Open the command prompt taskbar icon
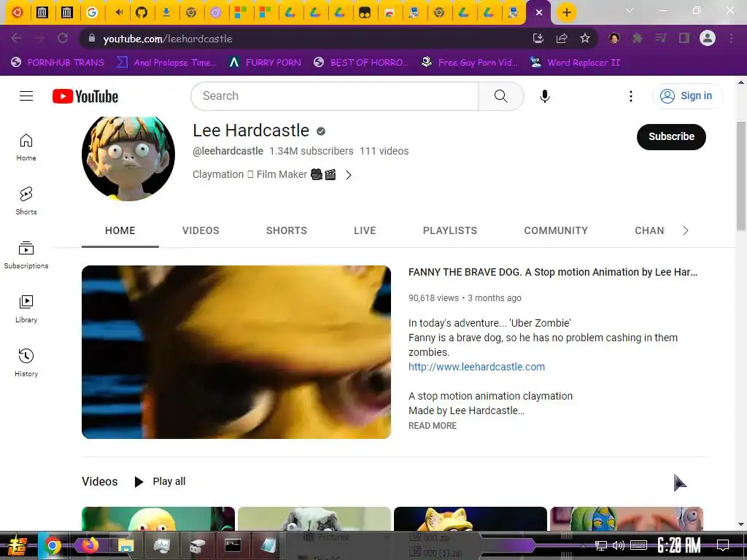 click(233, 545)
